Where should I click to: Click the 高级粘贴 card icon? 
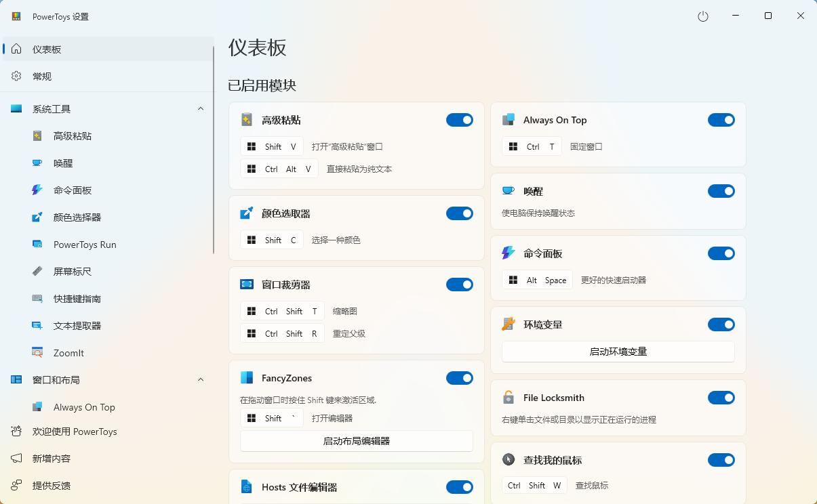point(247,120)
